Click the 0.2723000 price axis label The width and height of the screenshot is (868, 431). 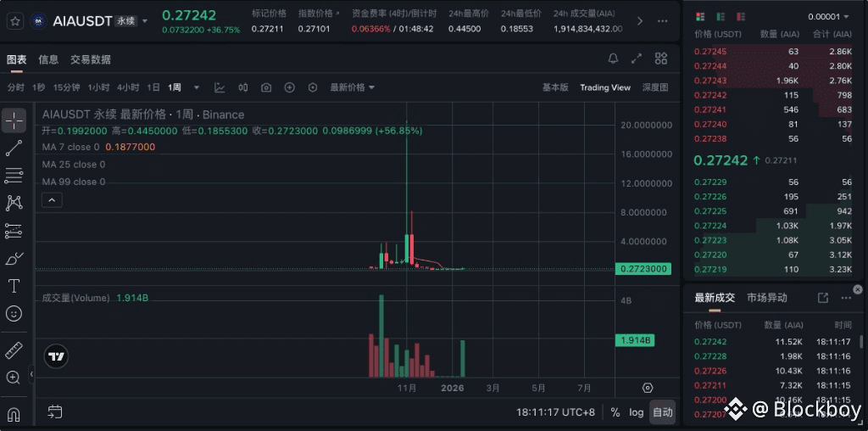(x=643, y=269)
